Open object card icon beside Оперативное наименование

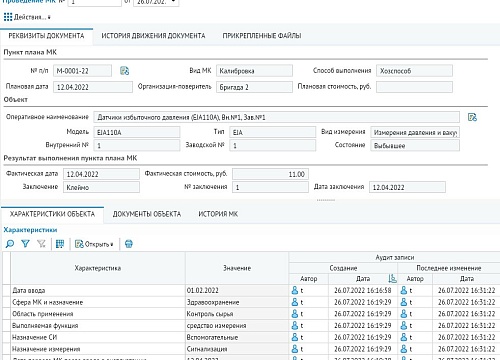[472, 117]
